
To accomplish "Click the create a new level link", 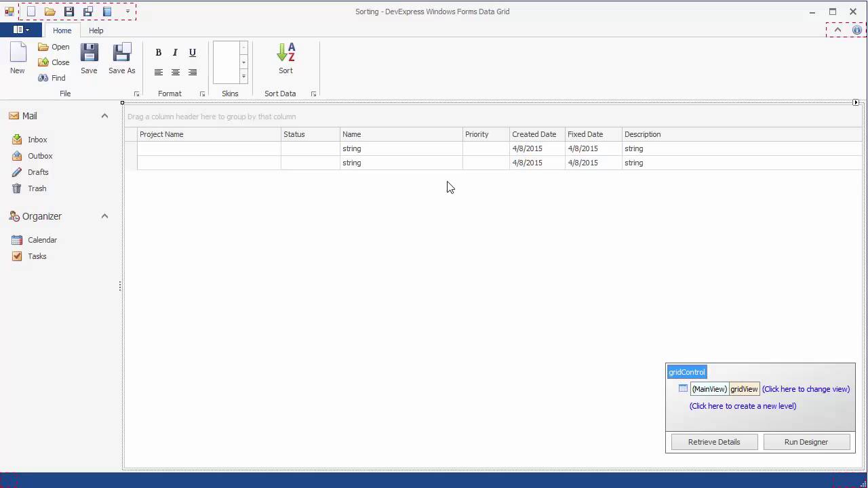I will click(x=743, y=406).
